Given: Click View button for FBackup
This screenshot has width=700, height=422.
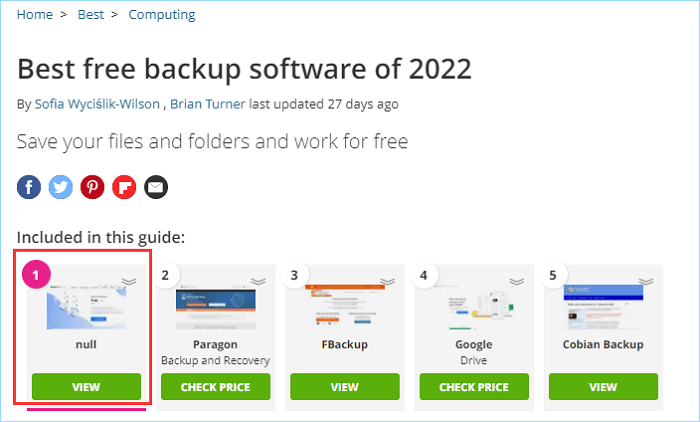Looking at the screenshot, I should click(345, 387).
